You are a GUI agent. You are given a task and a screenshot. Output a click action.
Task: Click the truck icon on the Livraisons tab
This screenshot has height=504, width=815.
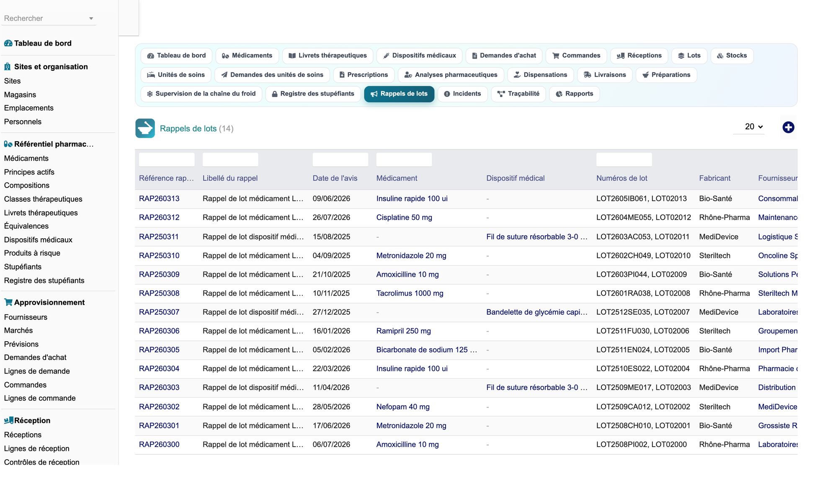pyautogui.click(x=587, y=75)
